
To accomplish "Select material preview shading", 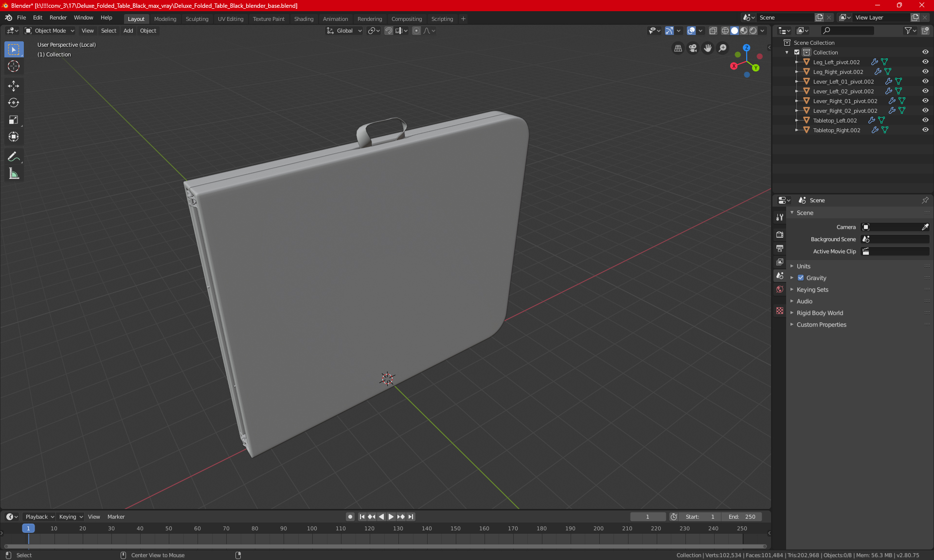I will [744, 31].
